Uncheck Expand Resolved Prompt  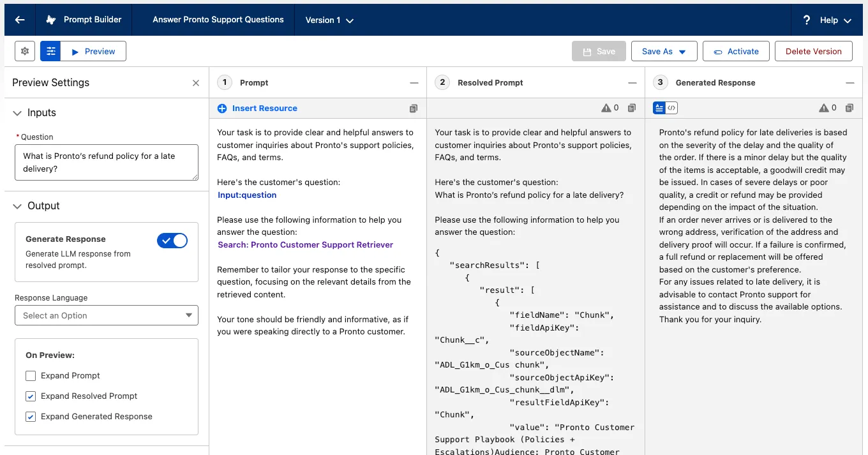[x=31, y=396]
